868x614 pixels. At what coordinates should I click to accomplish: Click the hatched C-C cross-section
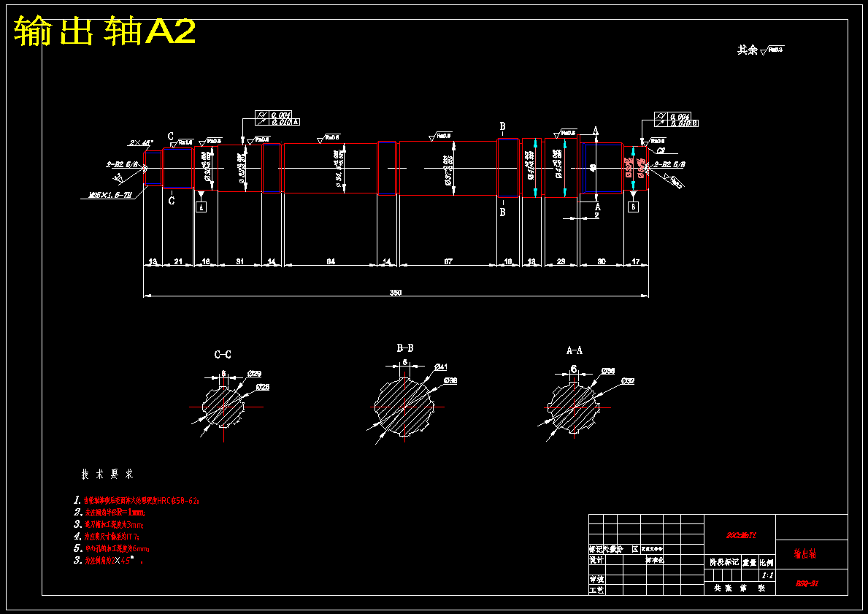[x=223, y=407]
